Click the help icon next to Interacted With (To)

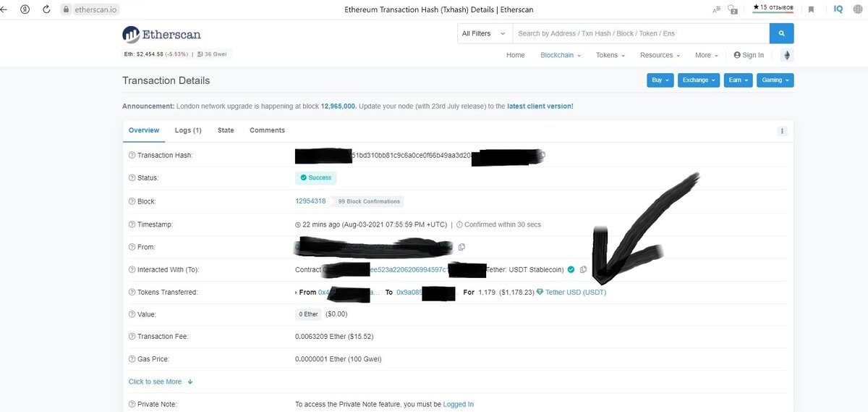click(132, 269)
